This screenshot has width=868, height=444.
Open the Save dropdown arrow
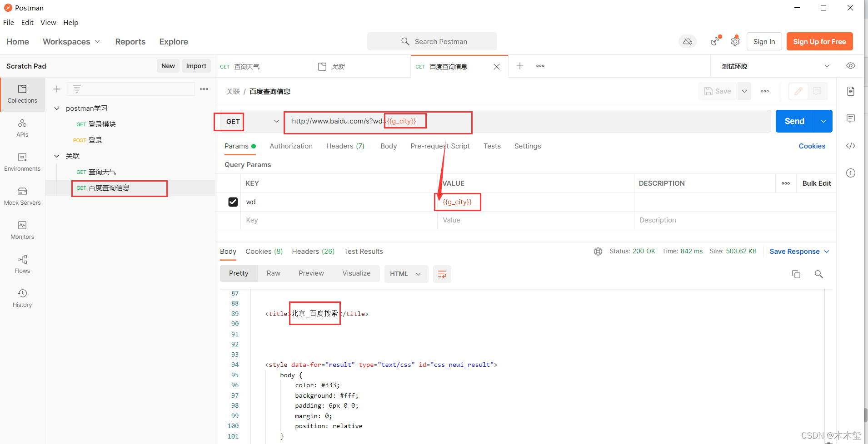click(x=744, y=91)
